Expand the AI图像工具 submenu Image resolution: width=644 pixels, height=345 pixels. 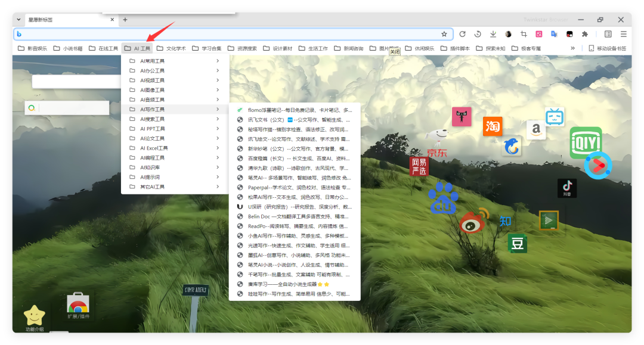[x=175, y=90]
